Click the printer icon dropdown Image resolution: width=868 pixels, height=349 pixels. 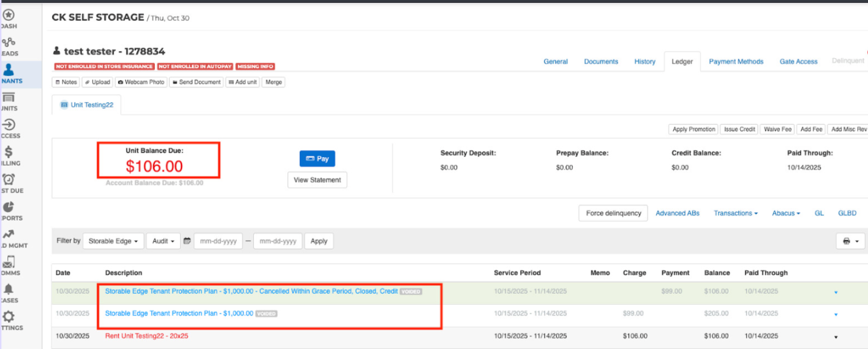coord(850,241)
